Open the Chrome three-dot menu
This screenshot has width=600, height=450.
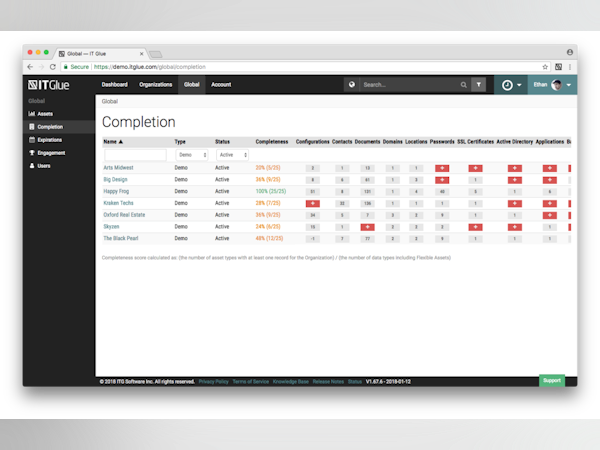coord(570,67)
